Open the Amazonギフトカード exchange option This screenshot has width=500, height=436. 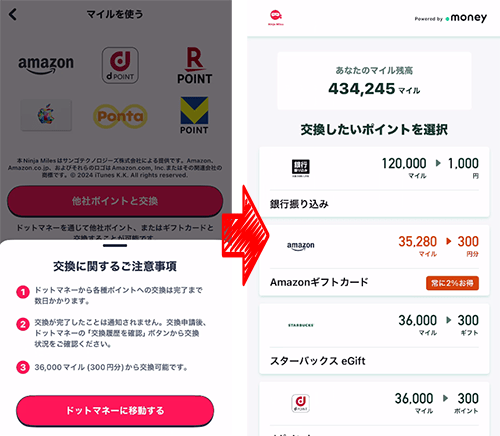[x=374, y=260]
